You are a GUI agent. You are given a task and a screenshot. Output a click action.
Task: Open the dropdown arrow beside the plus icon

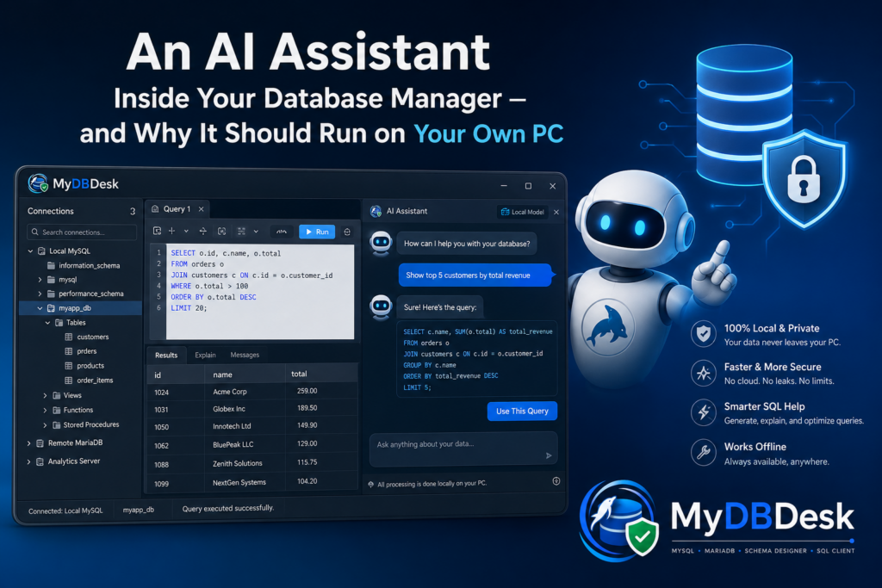(x=186, y=231)
